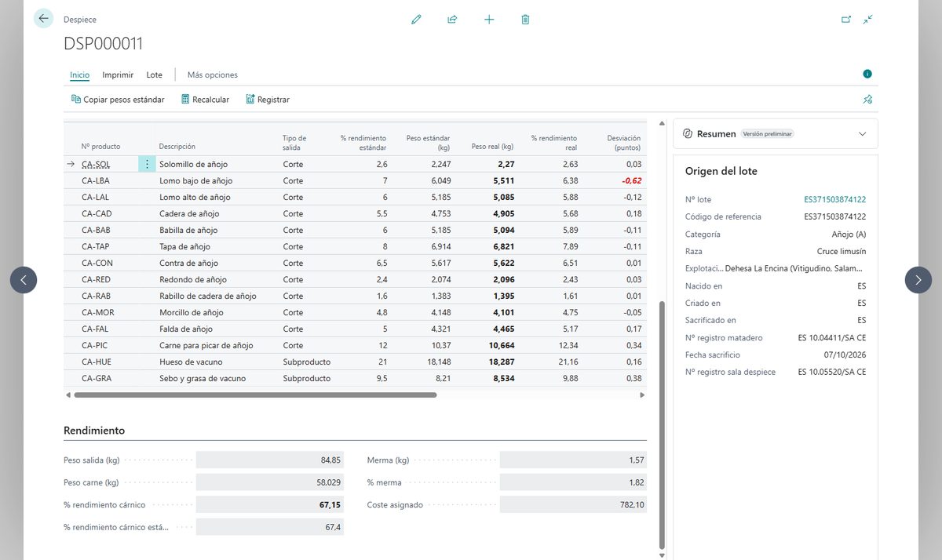Sort by Descripción column header
This screenshot has height=560, width=942.
point(177,147)
